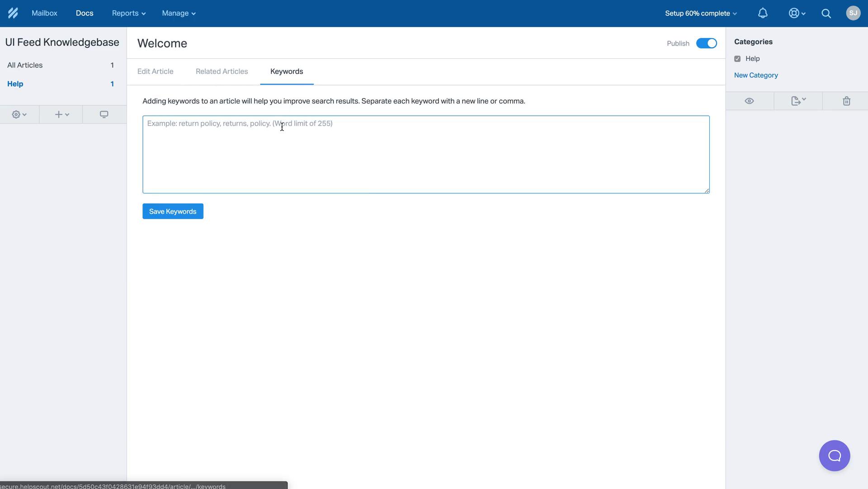Toggle the Publish switch on

pos(707,43)
